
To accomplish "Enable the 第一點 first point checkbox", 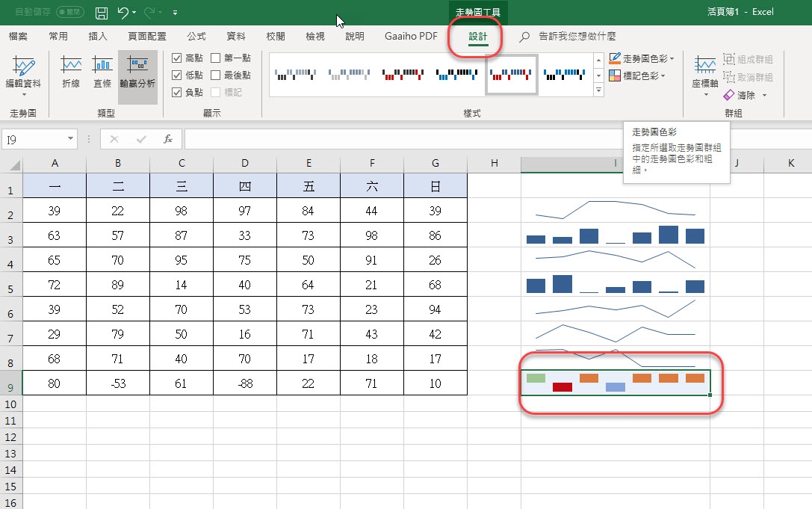I will (216, 58).
